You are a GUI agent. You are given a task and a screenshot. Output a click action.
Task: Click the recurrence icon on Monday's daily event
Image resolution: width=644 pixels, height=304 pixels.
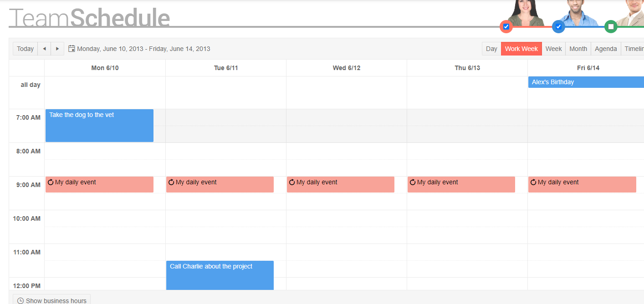pos(51,182)
